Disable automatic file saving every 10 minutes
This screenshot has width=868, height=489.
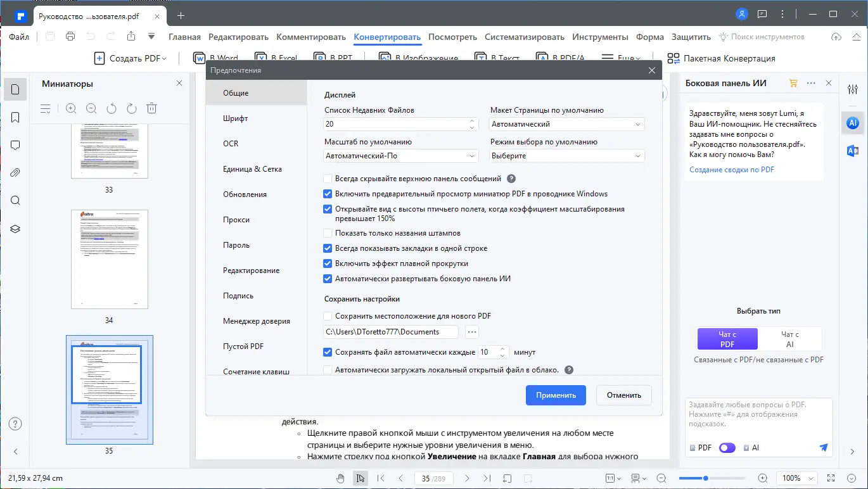click(328, 352)
